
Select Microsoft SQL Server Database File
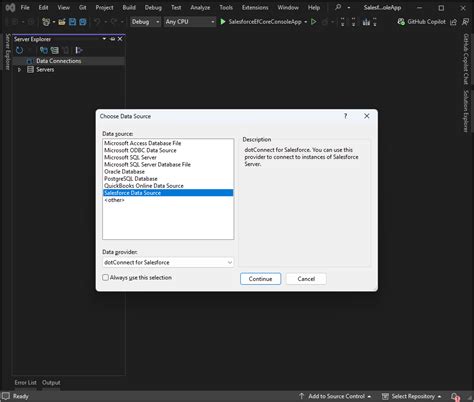pos(168,164)
